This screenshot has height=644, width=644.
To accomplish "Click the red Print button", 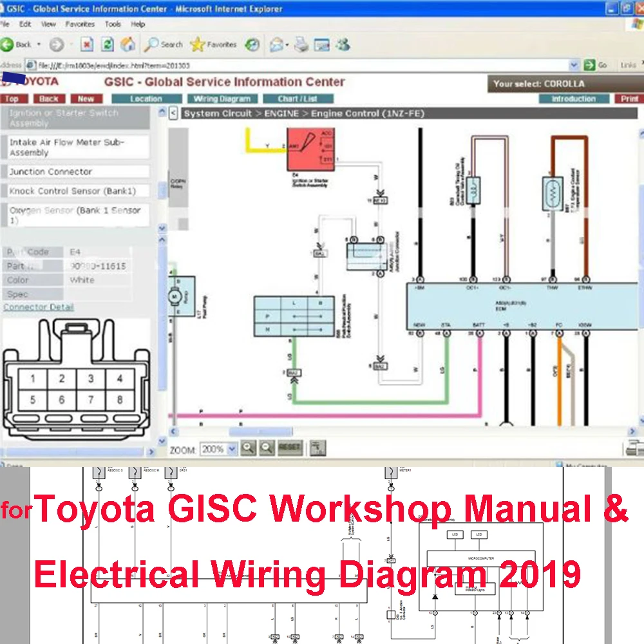I will 629,99.
